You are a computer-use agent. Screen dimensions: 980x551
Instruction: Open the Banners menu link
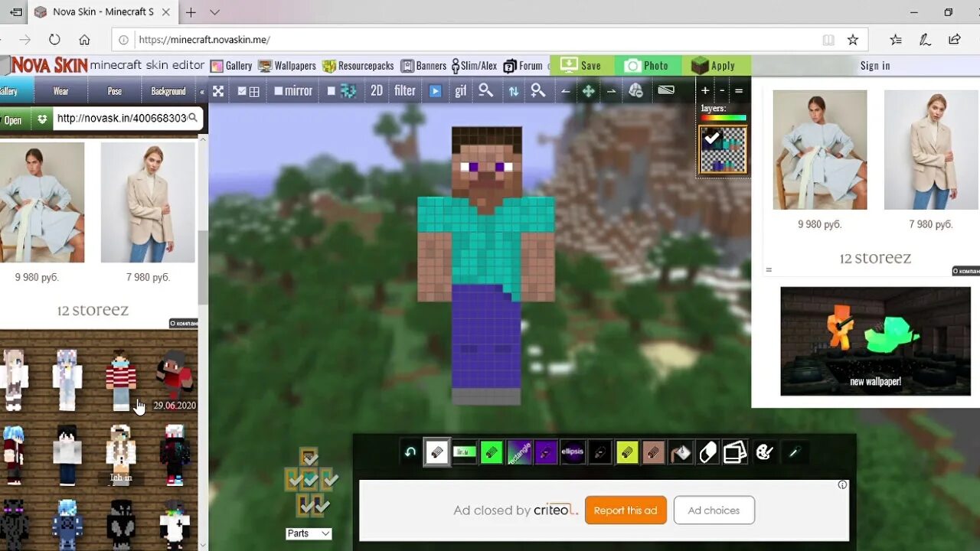[x=423, y=66]
